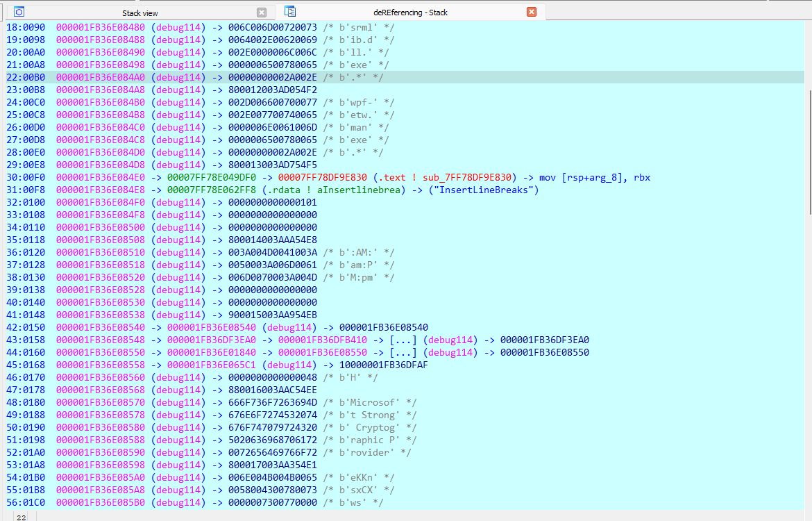
Task: Click comment b'eKKn' on row 54
Action: pyautogui.click(x=358, y=477)
